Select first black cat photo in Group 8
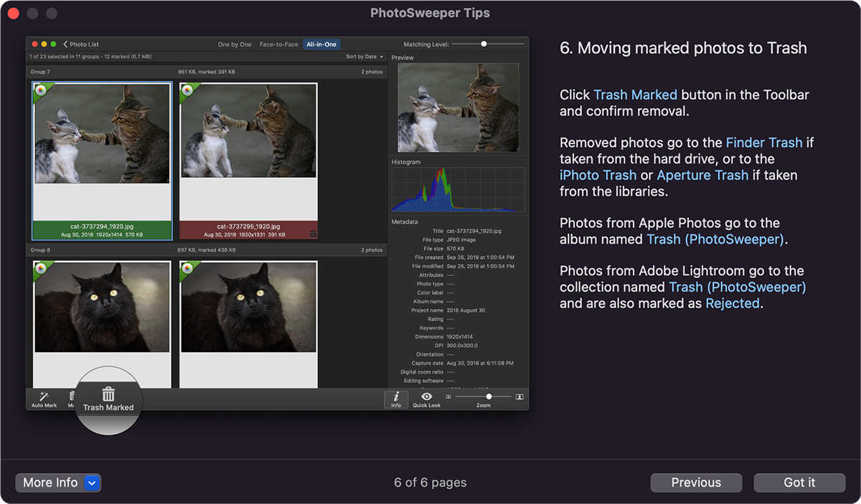This screenshot has height=504, width=861. coord(102,307)
